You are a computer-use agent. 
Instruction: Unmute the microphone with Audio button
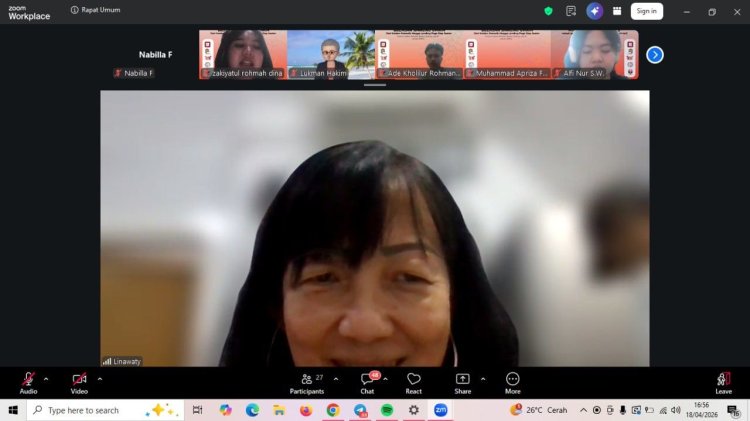point(28,381)
